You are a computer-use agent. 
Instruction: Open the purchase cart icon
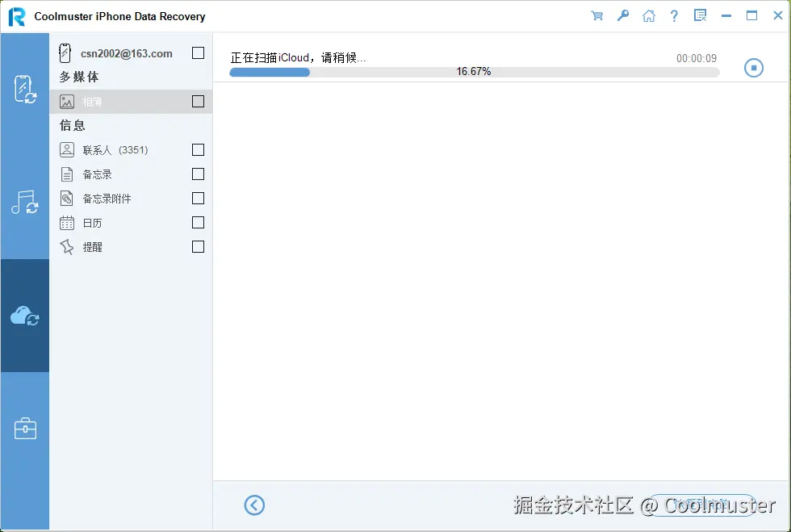[596, 15]
